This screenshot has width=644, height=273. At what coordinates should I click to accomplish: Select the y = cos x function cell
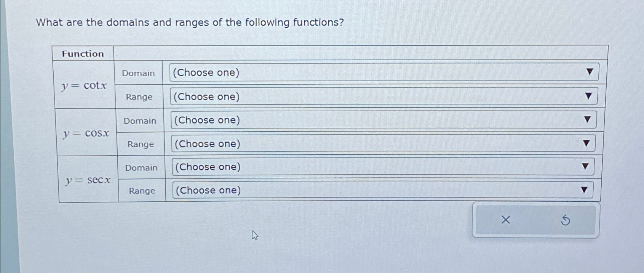[86, 133]
